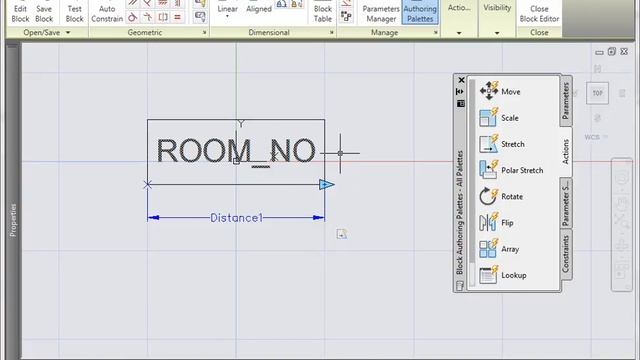Open the Dimensional panel dialog launcher arrow
The width and height of the screenshot is (640, 360).
(331, 32)
